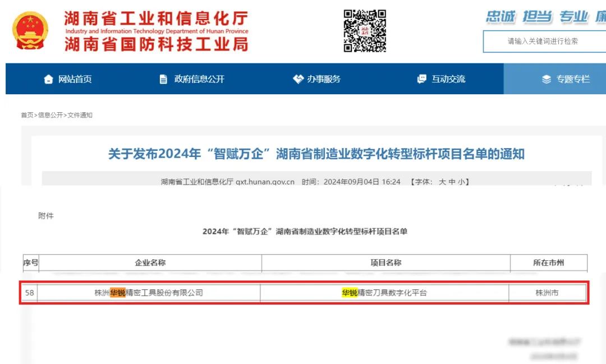Click the home icon beside 网站首页
Screen dimensions: 606x364
48,79
